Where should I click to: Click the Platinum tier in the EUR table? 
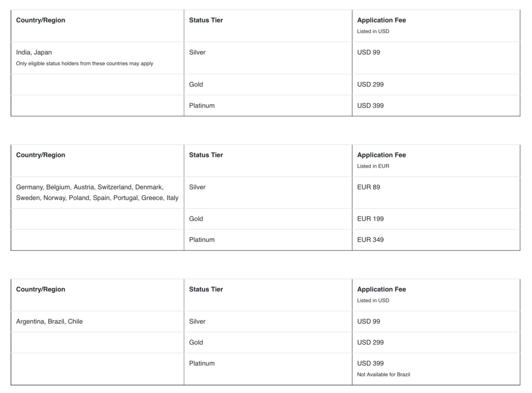(x=202, y=240)
